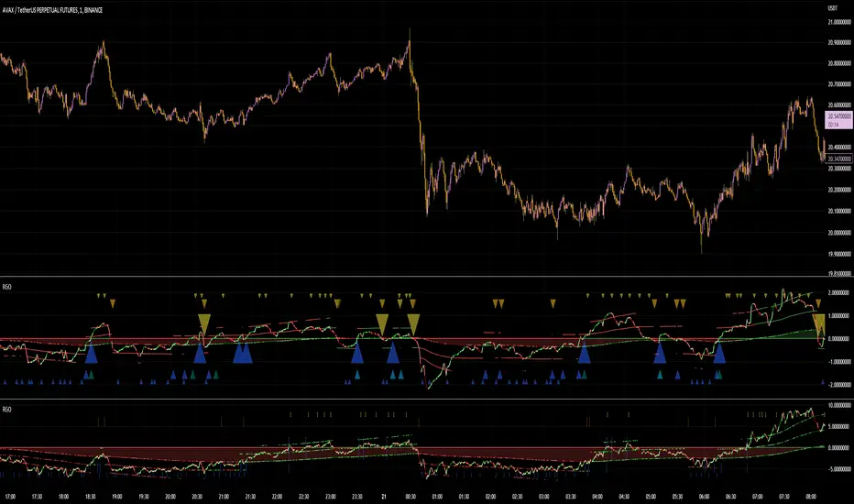This screenshot has height=504, width=854.
Task: Click the 20.3000000 price axis label
Action: tap(839, 169)
